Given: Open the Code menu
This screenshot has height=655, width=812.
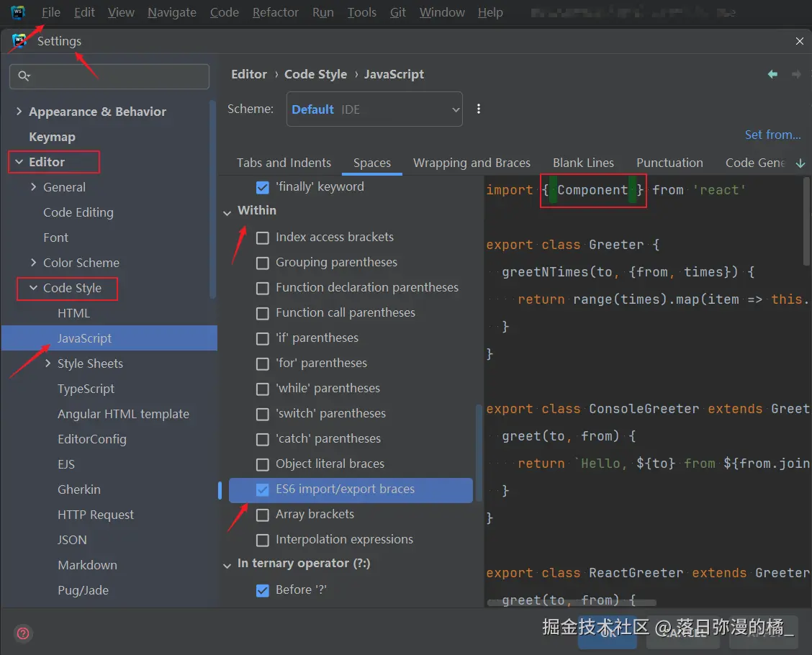Looking at the screenshot, I should (x=224, y=12).
